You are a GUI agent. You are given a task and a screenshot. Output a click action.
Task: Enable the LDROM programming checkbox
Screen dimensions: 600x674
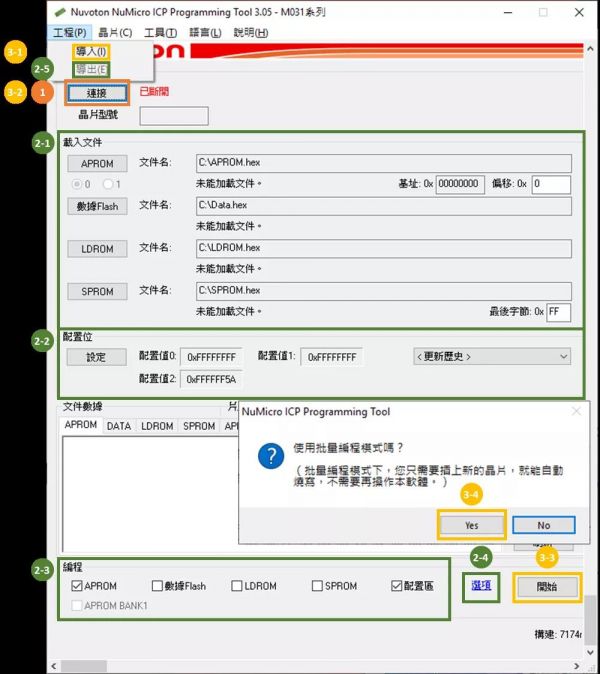(x=237, y=586)
